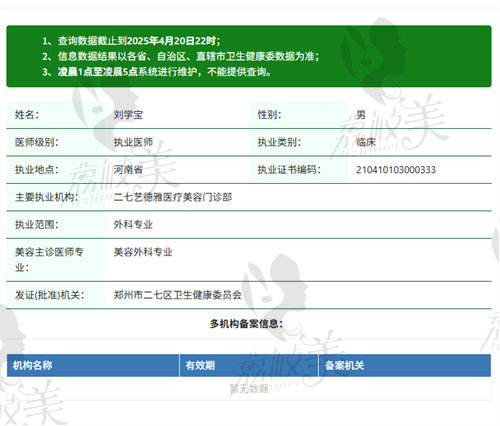
Task: Click the 执业范围 label
Action: (x=37, y=224)
